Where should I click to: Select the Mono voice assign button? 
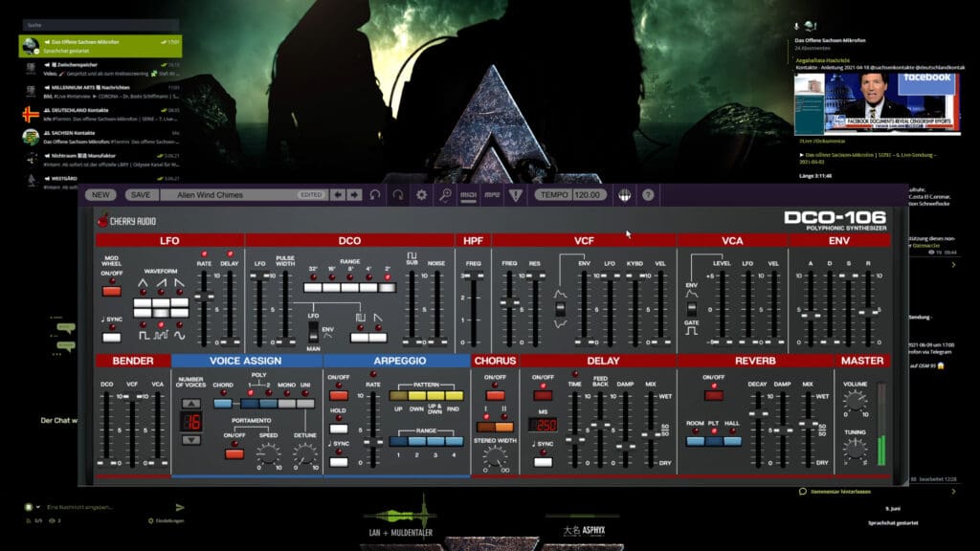click(287, 404)
